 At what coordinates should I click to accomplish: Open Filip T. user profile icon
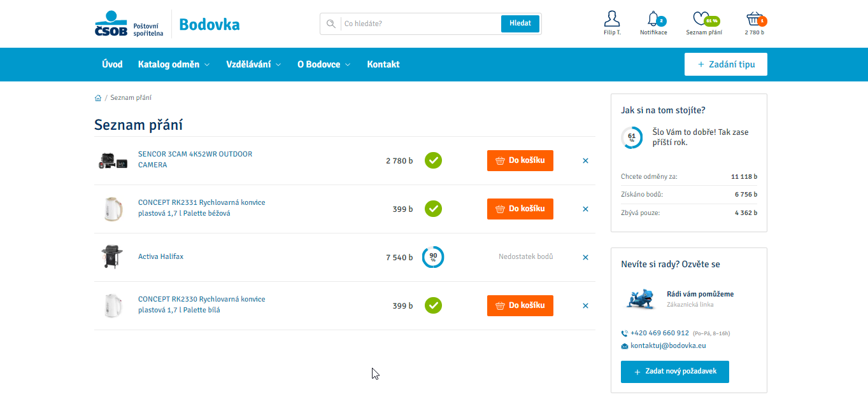click(611, 18)
